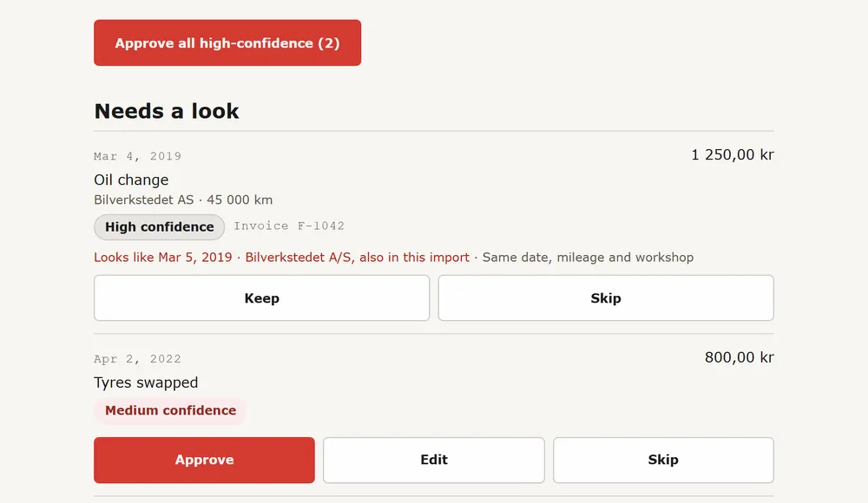The image size is (868, 503).
Task: Skip the Oil change entry
Action: (606, 297)
